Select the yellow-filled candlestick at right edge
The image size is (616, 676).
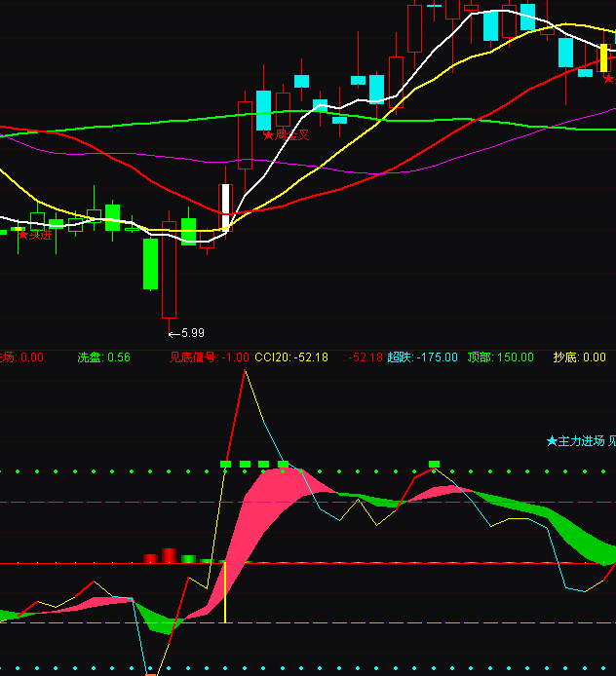[x=603, y=57]
